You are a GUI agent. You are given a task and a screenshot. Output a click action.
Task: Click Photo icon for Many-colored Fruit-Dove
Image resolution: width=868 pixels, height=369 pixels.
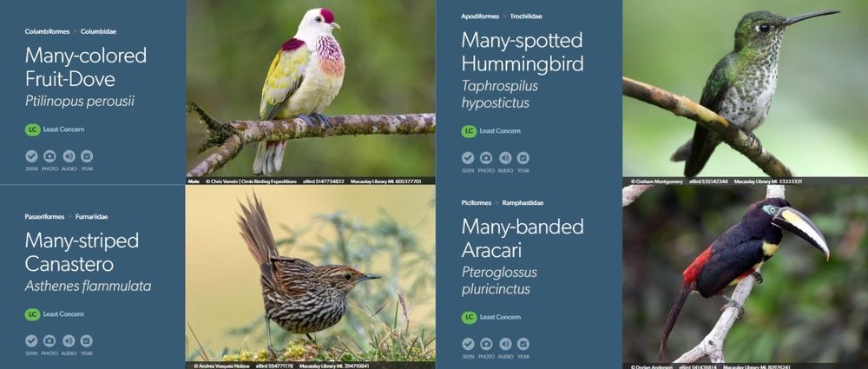49,156
